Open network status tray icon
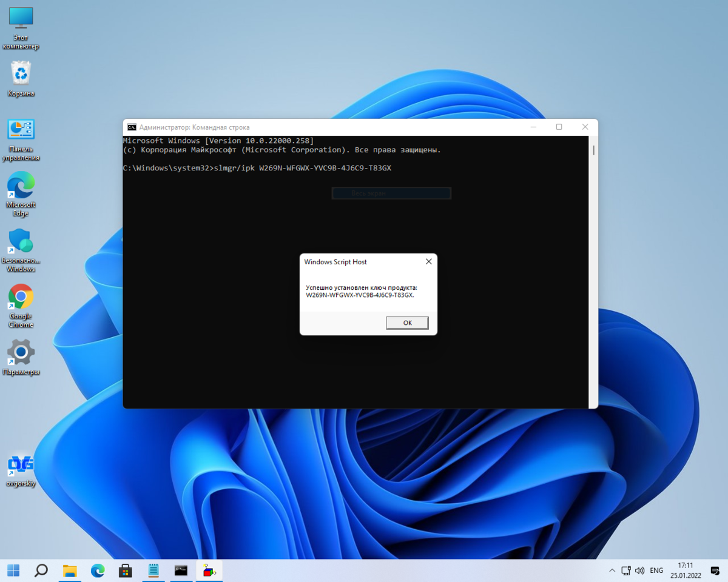The width and height of the screenshot is (728, 582). pyautogui.click(x=626, y=570)
